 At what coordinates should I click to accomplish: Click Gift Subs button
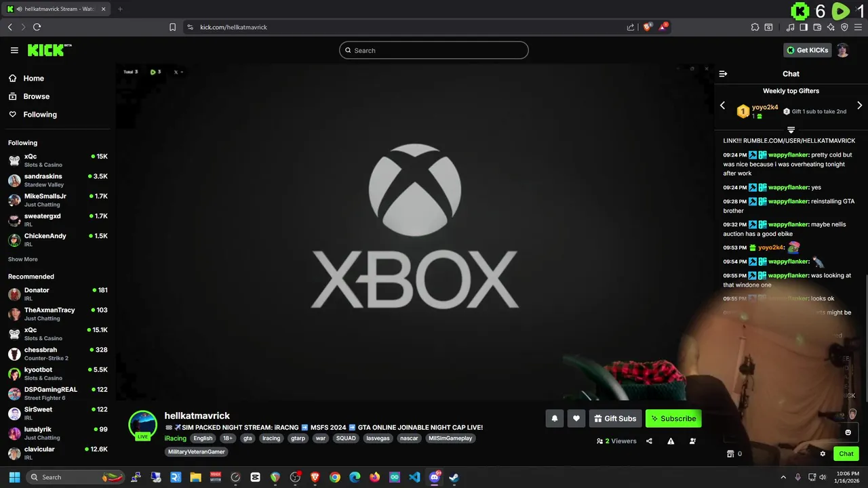[x=615, y=419]
